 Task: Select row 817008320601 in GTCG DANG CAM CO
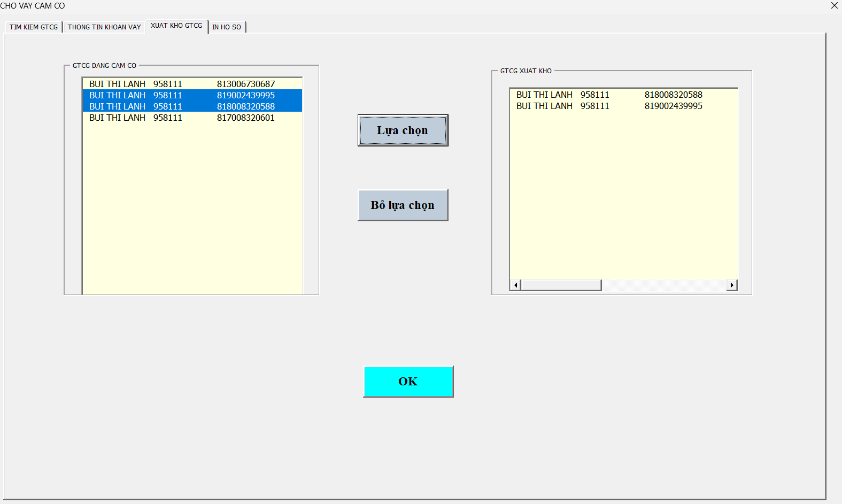click(x=192, y=118)
